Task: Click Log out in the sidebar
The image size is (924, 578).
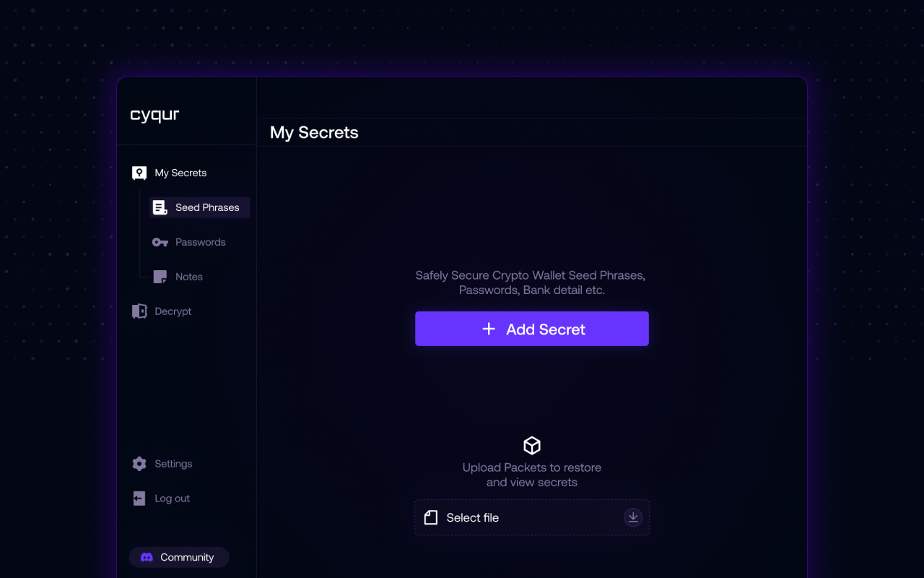Action: click(x=171, y=498)
